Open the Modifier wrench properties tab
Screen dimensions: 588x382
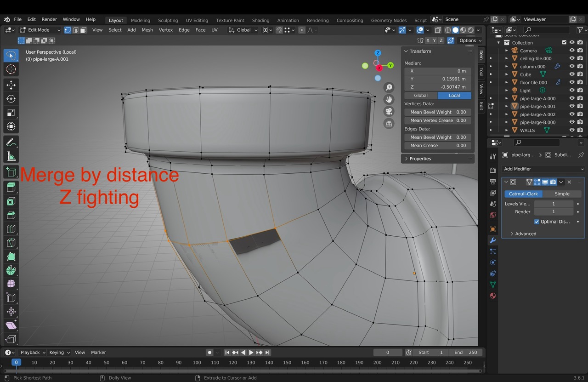tap(492, 240)
